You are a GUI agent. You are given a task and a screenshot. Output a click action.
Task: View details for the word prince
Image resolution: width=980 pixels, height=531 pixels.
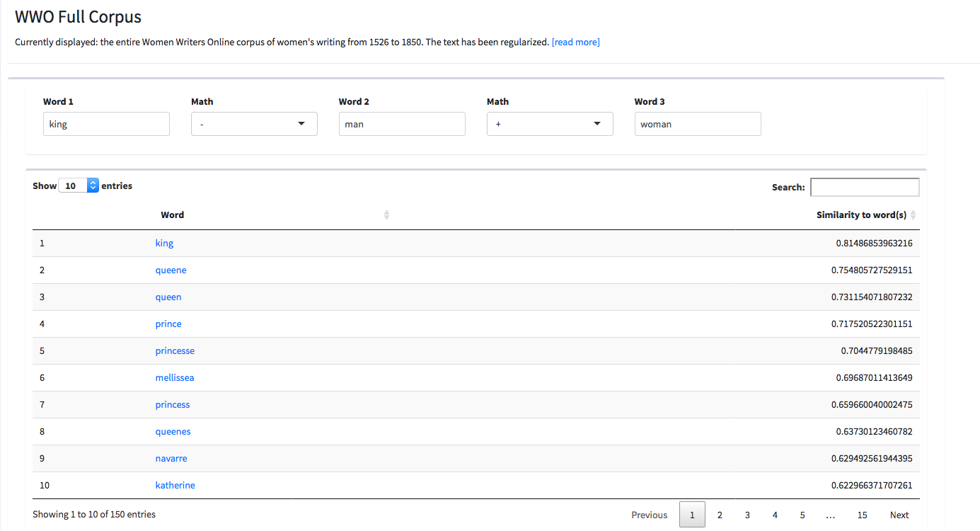click(168, 324)
